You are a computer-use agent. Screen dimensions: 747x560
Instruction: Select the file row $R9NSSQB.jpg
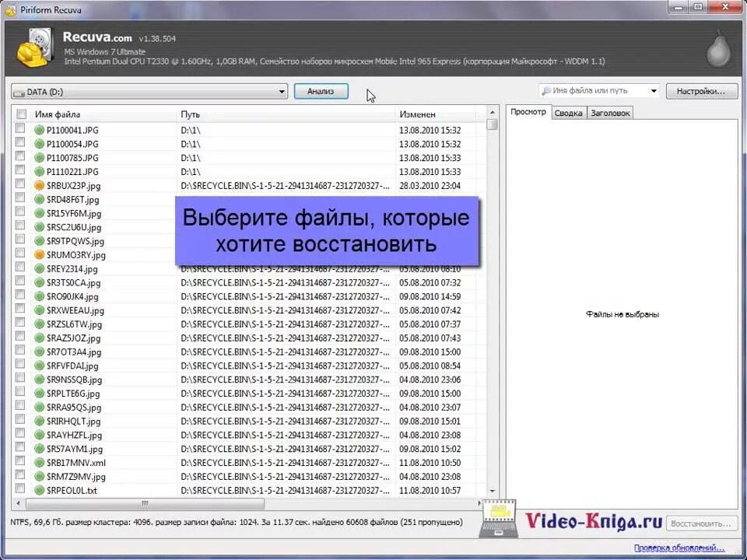(250, 380)
